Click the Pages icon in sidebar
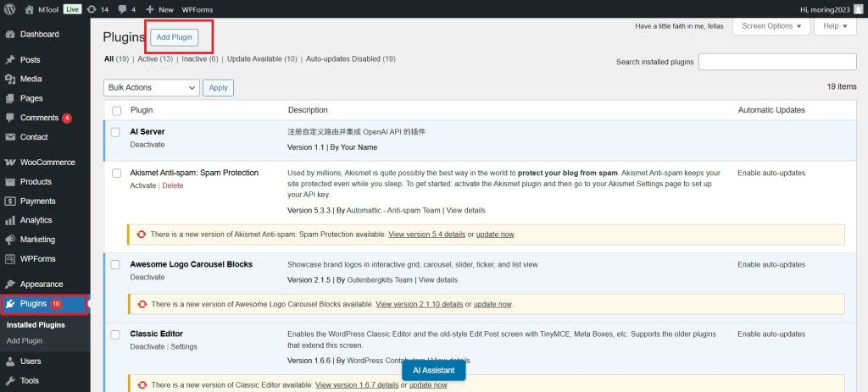This screenshot has height=392, width=868. tap(10, 98)
